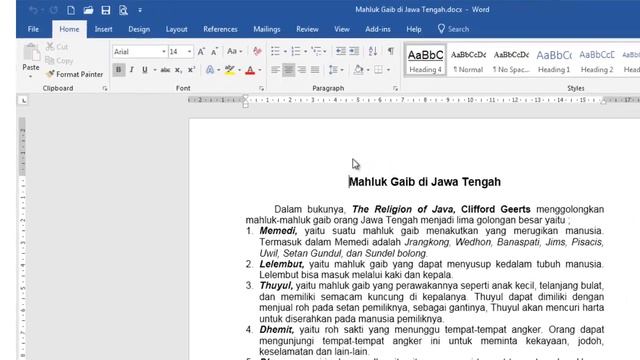This screenshot has width=640, height=360.
Task: Toggle Strikethrough formatting
Action: click(x=165, y=70)
